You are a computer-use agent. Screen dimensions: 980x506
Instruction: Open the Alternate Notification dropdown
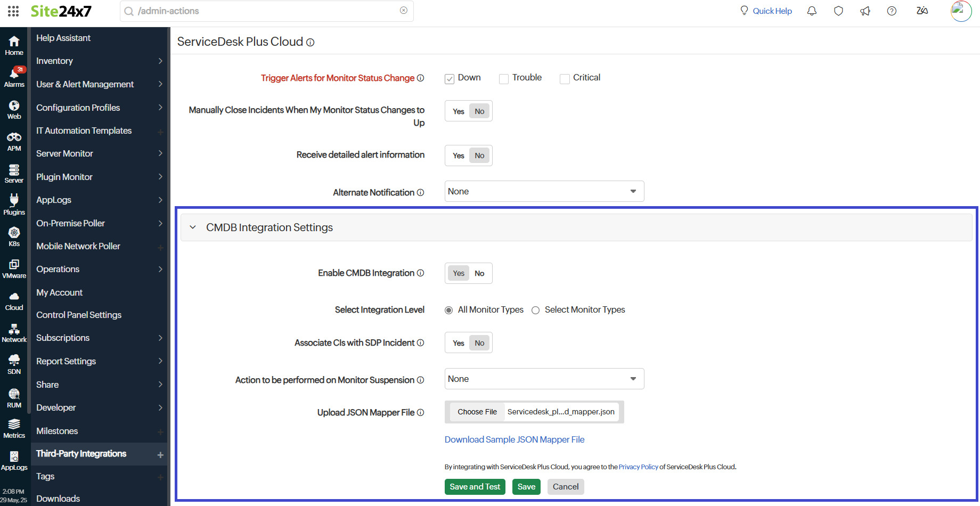point(543,191)
